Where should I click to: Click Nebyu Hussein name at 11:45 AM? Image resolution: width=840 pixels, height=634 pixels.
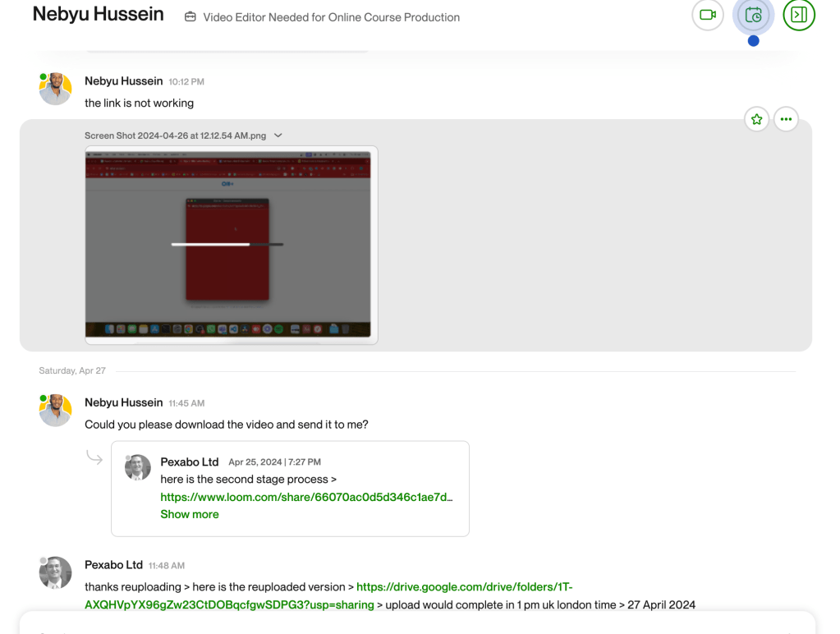tap(124, 402)
